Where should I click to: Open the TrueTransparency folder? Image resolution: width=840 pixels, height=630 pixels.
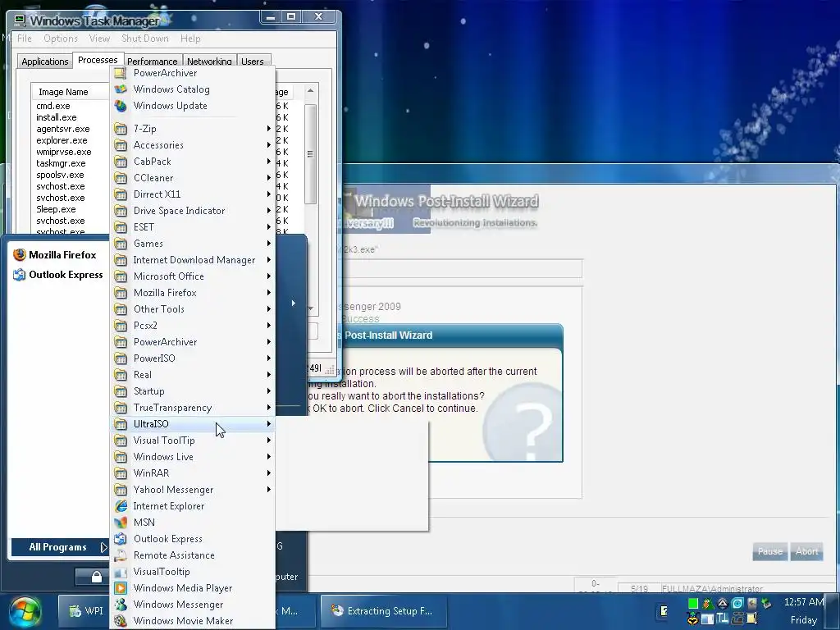(193, 408)
